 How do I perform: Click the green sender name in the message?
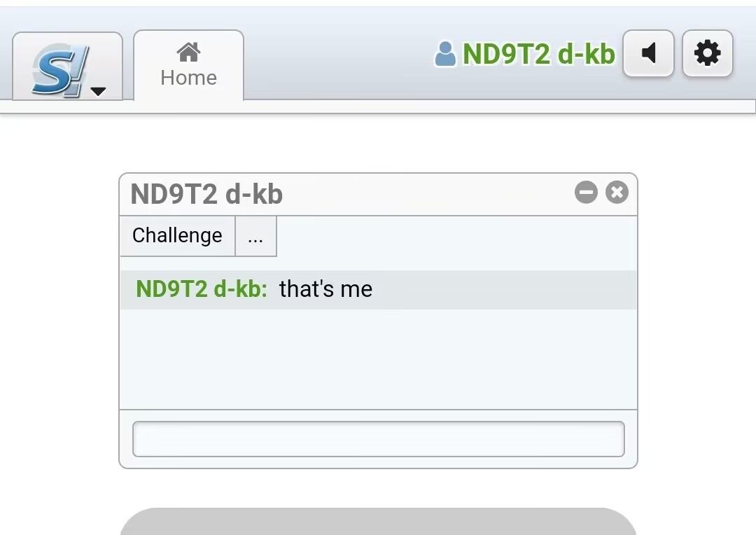coord(202,289)
